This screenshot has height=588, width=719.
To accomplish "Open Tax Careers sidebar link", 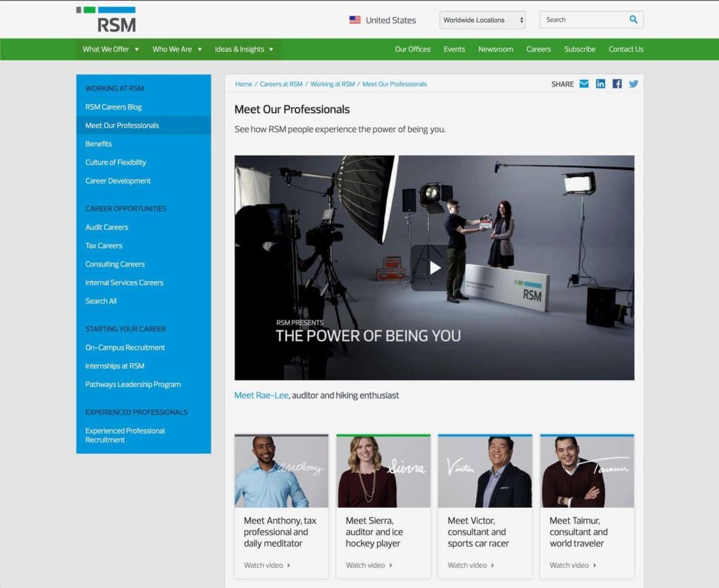I will 104,245.
